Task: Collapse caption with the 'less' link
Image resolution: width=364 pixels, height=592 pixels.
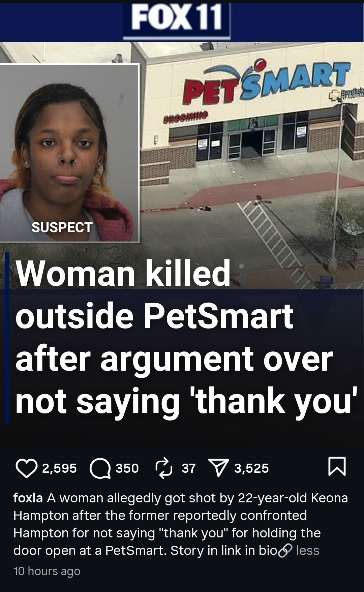Action: [307, 551]
